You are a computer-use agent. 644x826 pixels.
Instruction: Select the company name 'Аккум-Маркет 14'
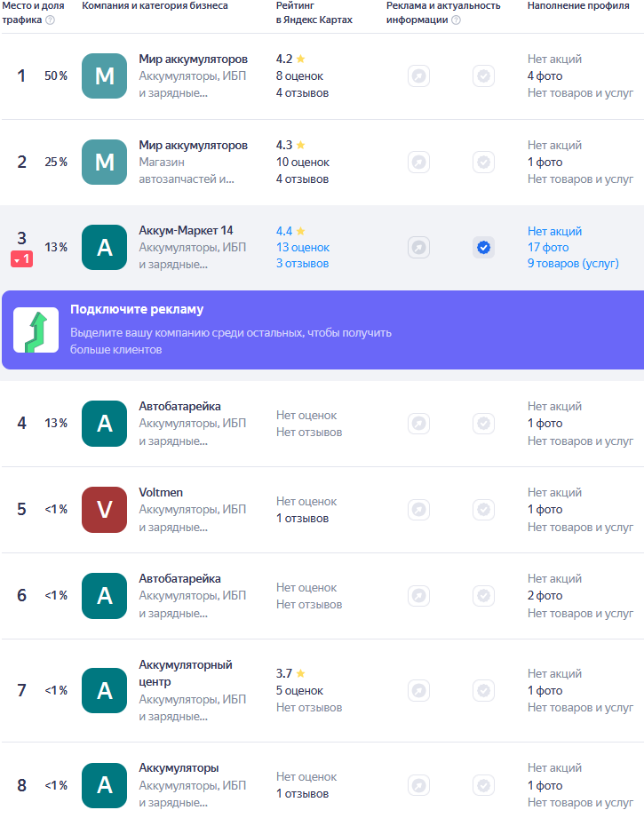tap(186, 231)
